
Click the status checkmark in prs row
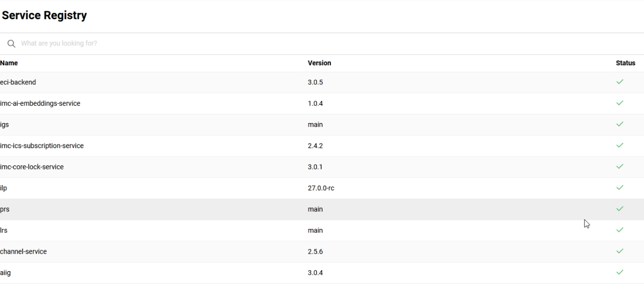(620, 209)
